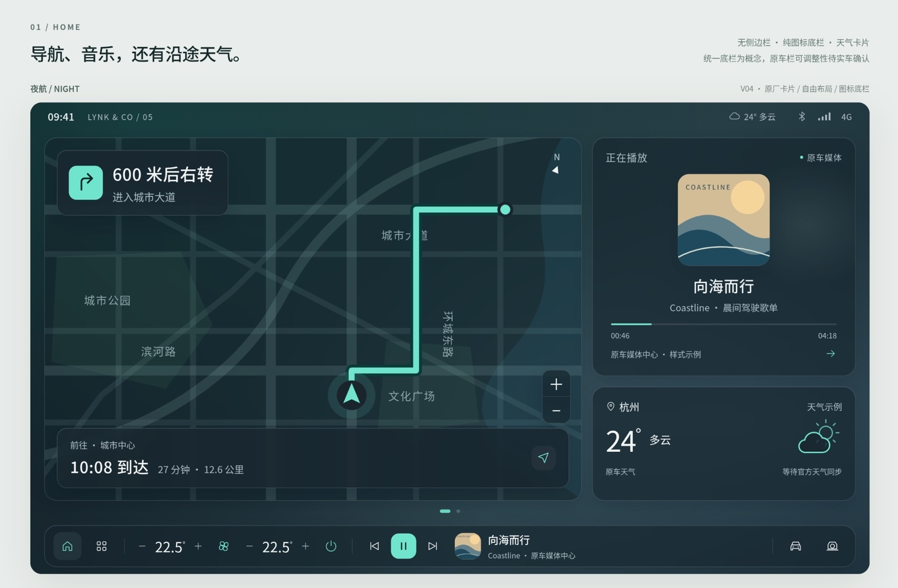Click the 4G network indicator
Viewport: 898px width, 588px height.
click(x=846, y=117)
